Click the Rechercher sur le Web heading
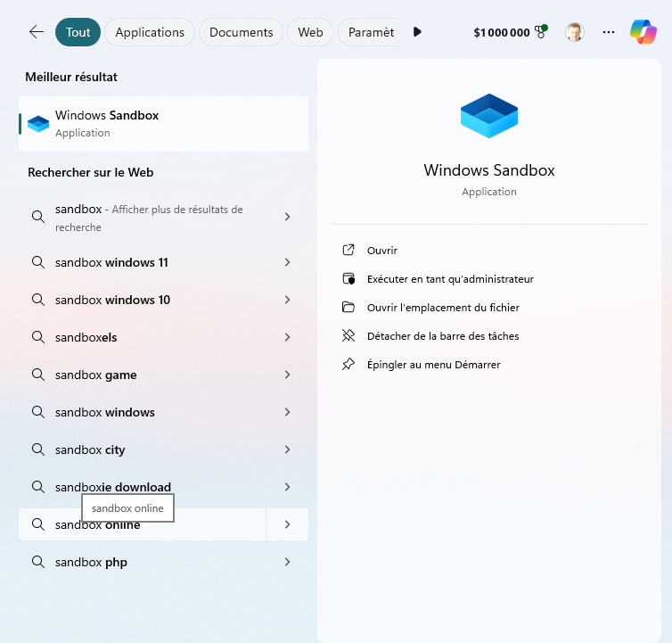 (90, 172)
